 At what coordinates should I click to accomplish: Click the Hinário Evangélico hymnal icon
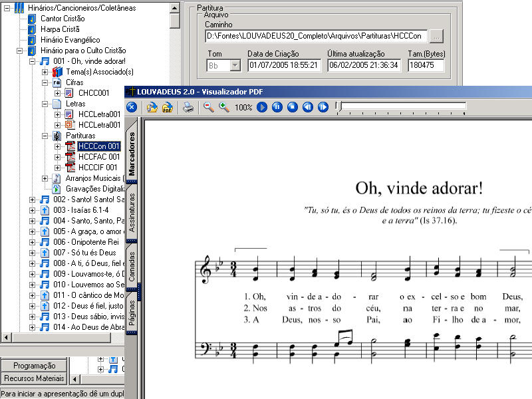[x=32, y=40]
